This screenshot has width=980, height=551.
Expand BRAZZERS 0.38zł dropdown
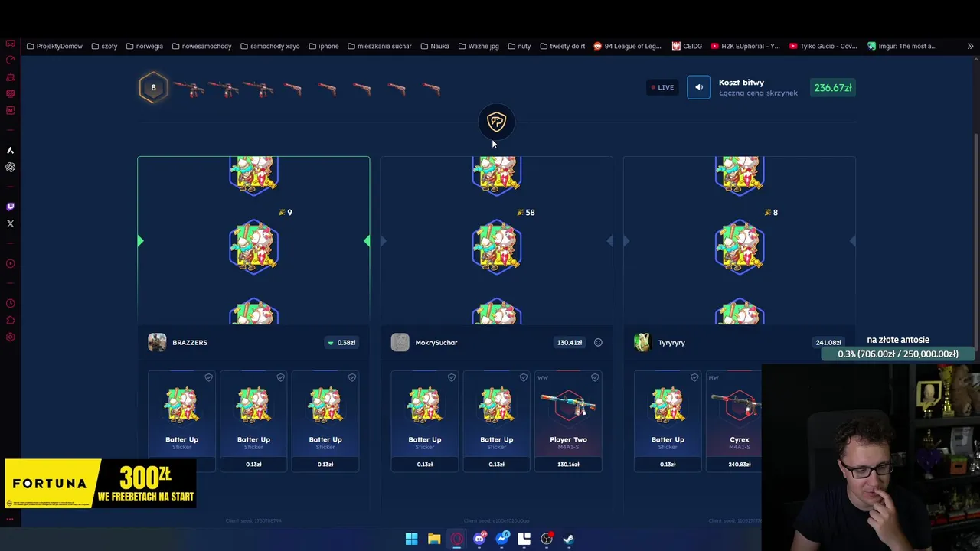(x=341, y=343)
